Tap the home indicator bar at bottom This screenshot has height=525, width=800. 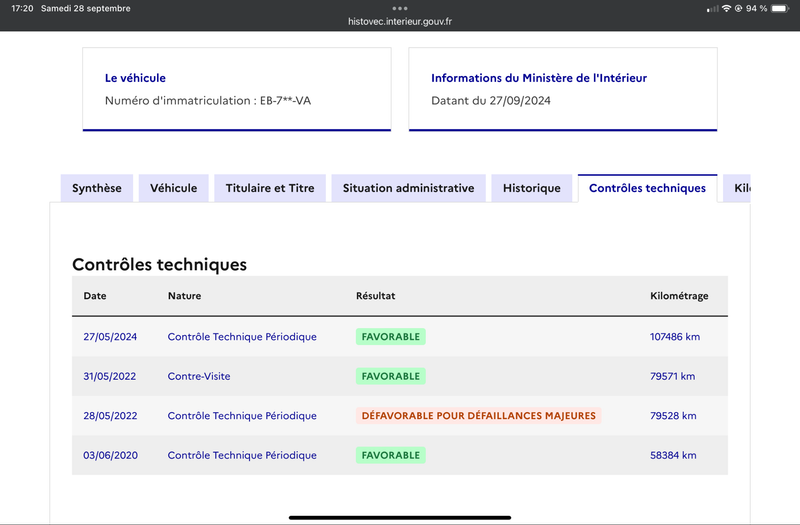click(x=400, y=518)
